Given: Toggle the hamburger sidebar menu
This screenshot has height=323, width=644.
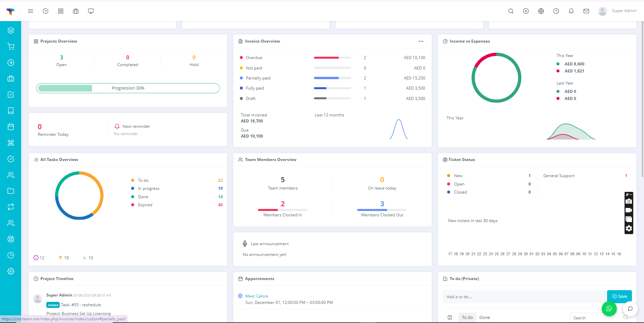Looking at the screenshot, I should point(31,11).
